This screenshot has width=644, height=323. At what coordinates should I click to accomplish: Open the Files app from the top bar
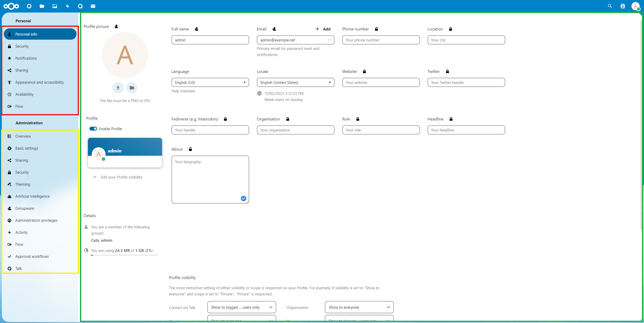(x=42, y=6)
